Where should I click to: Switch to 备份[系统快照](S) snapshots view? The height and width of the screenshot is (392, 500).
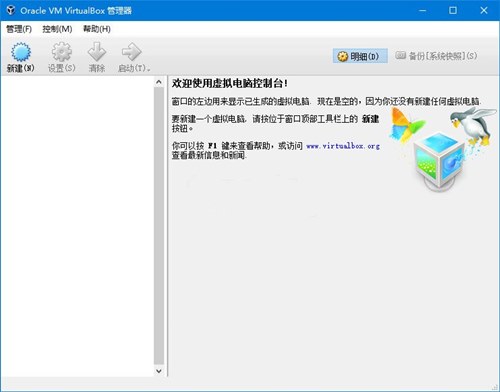tap(436, 56)
